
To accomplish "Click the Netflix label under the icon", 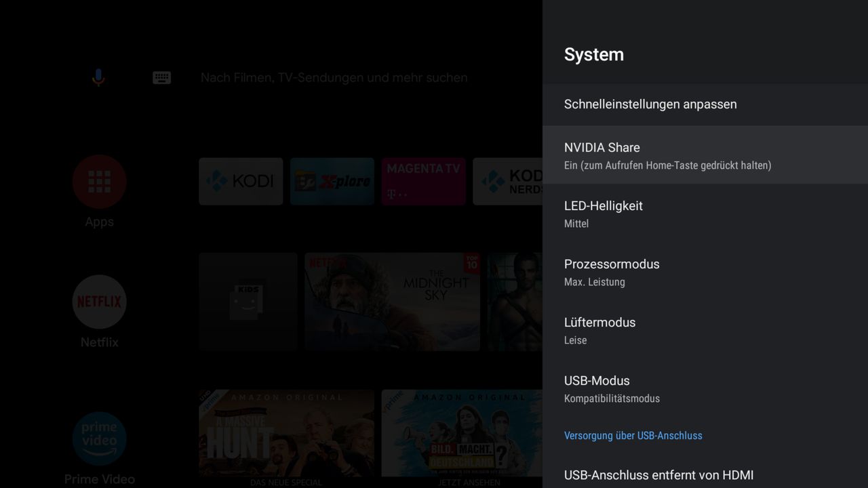I will (99, 342).
